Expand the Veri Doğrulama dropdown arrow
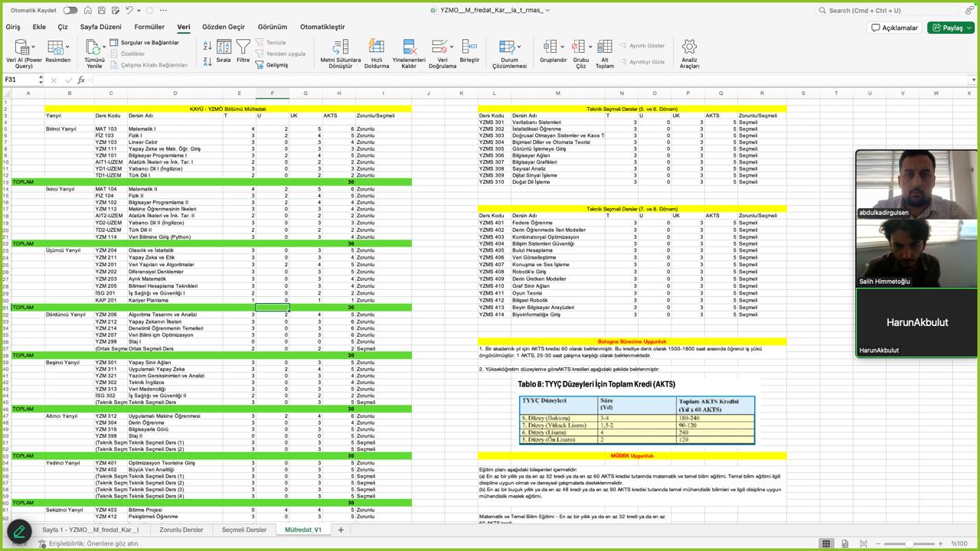The width and height of the screenshot is (980, 551). tap(452, 48)
